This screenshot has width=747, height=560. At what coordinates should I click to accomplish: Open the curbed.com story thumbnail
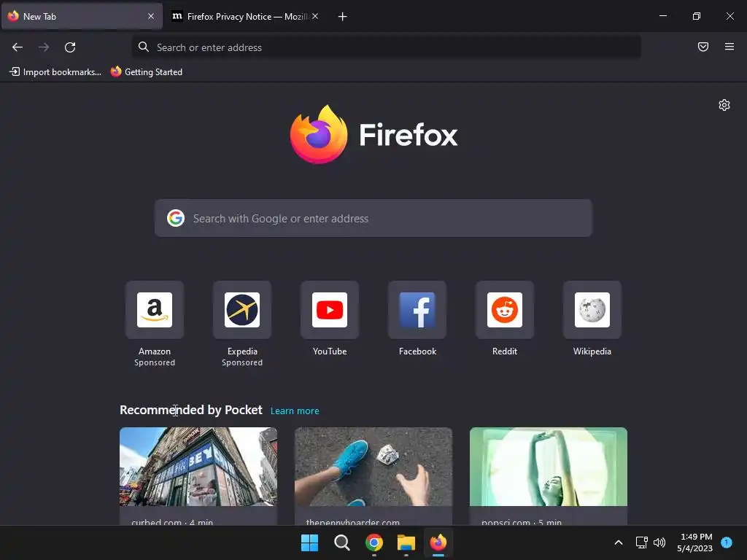(x=198, y=467)
